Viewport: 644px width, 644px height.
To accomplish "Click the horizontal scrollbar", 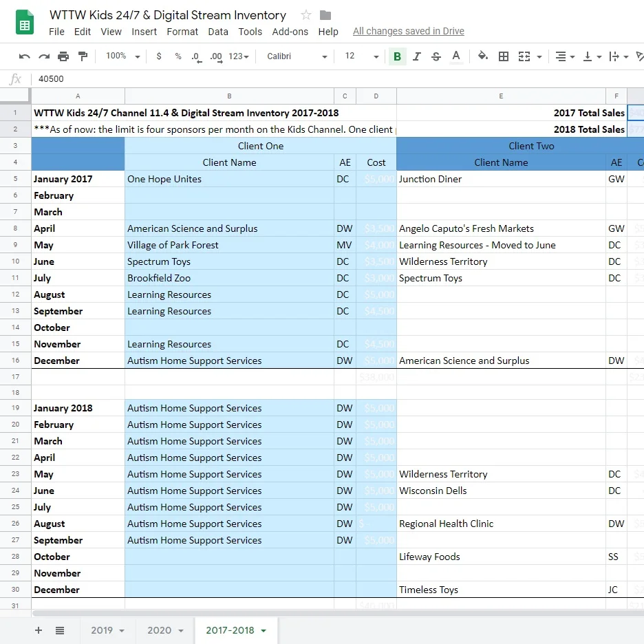I will [x=336, y=613].
